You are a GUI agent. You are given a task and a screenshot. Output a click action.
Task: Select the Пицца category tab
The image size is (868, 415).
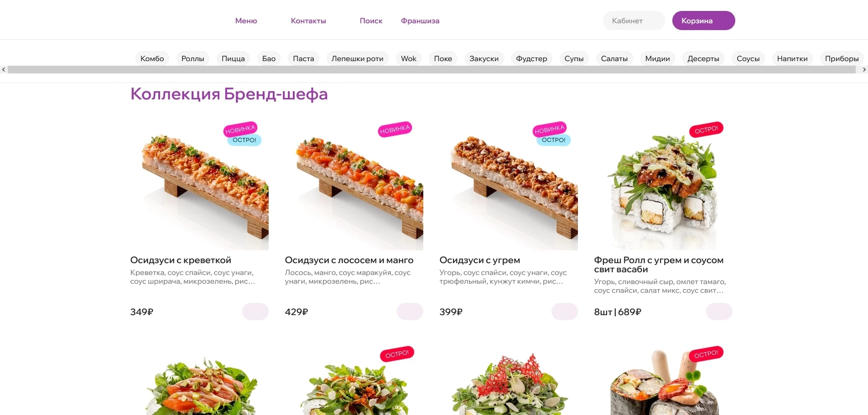pos(233,58)
